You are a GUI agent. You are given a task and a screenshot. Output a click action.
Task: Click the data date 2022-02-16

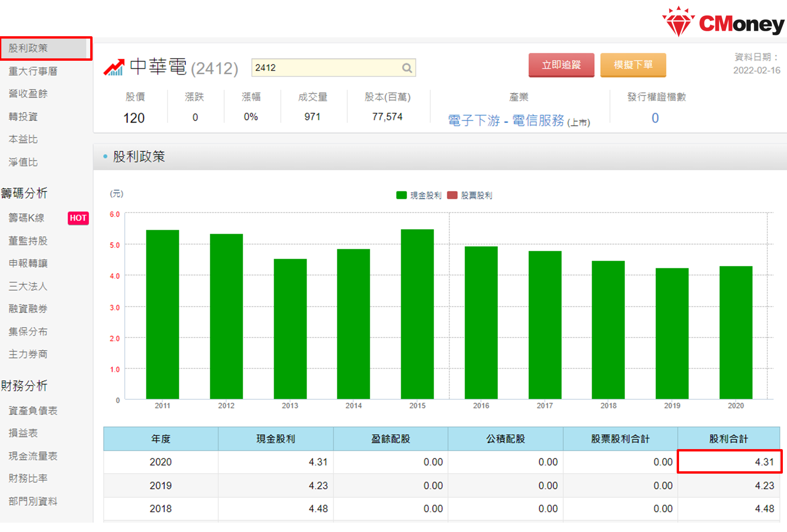pos(756,70)
